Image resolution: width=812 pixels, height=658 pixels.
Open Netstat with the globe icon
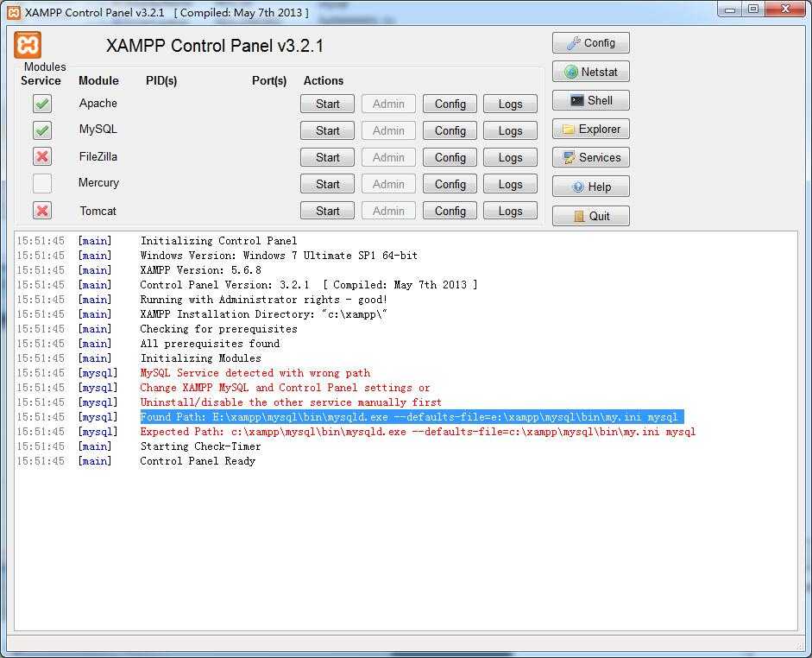point(591,72)
